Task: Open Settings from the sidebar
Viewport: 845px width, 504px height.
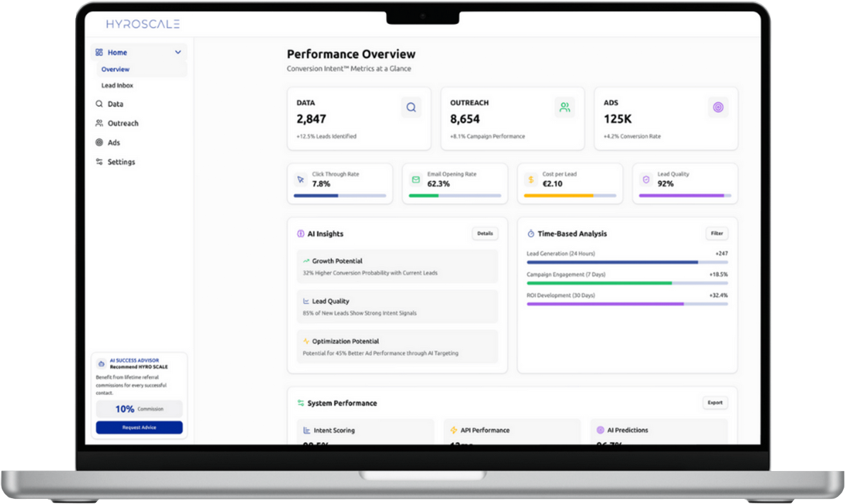Action: tap(121, 162)
